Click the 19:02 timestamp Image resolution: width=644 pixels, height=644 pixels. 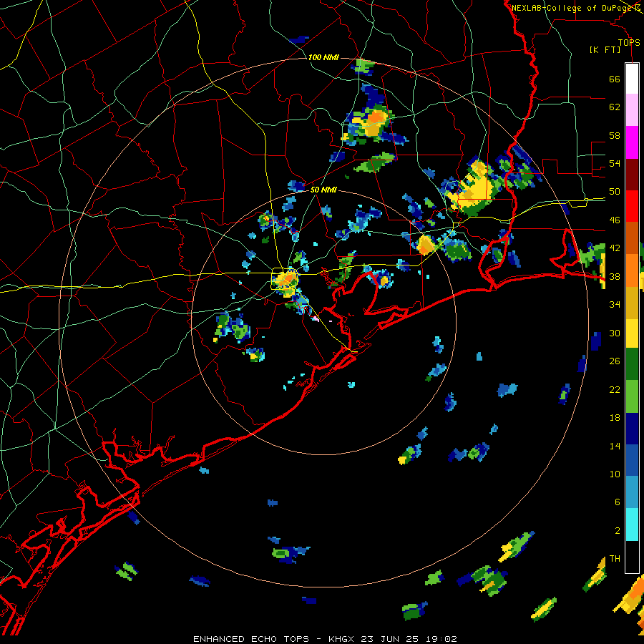(x=440, y=639)
